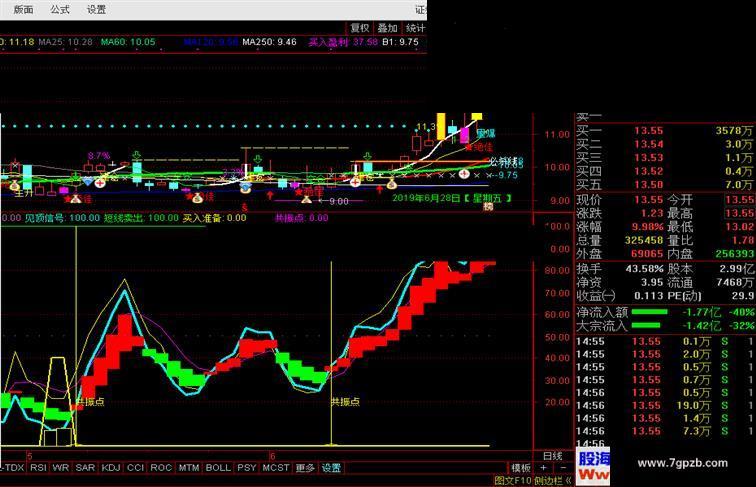Click the 买一 bid price 13.55
Viewport: 756px width, 487px height.
pyautogui.click(x=648, y=131)
